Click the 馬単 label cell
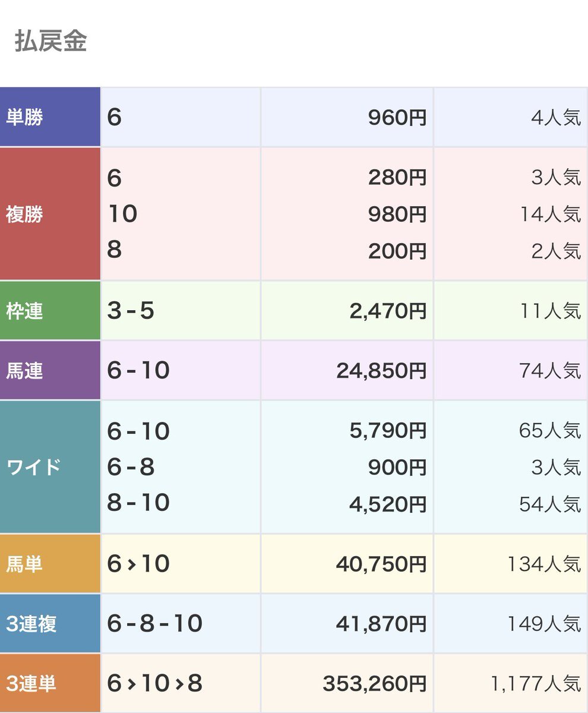 pos(50,563)
